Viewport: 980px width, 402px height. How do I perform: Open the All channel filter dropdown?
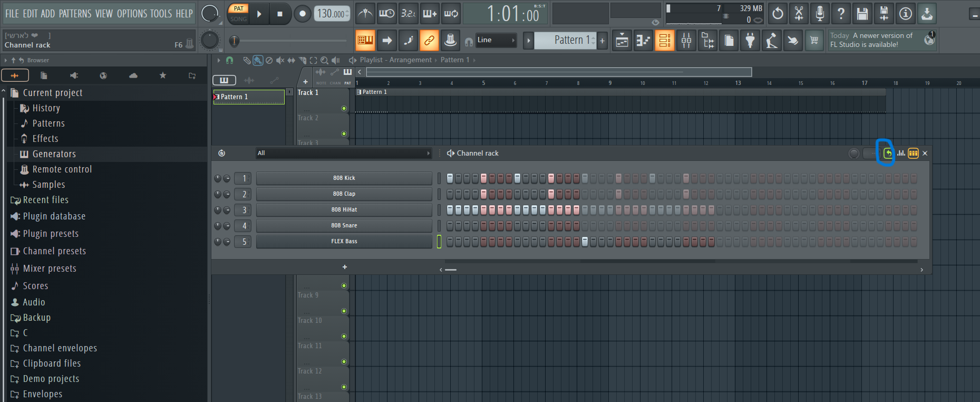(343, 153)
